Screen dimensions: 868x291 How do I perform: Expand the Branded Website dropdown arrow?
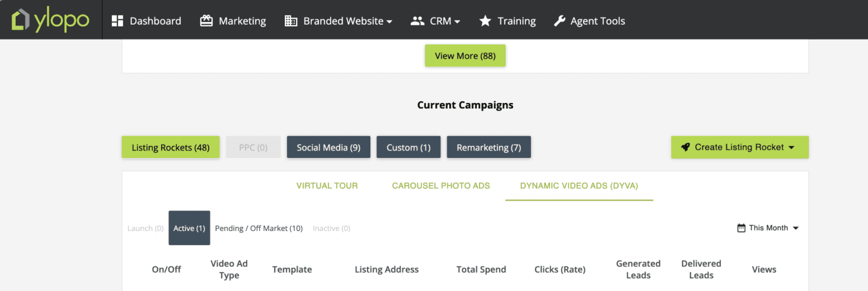pyautogui.click(x=390, y=21)
